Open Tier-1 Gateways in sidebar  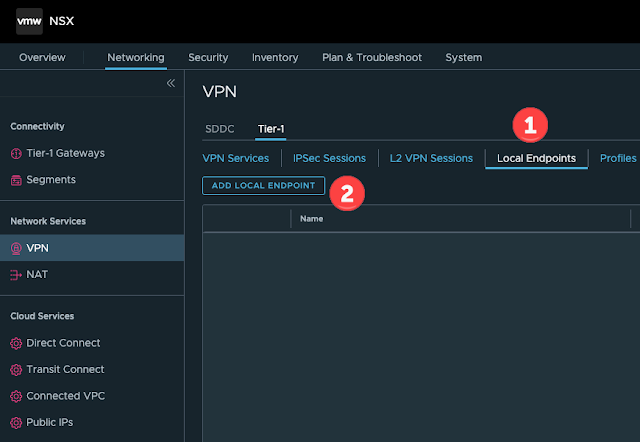[65, 153]
